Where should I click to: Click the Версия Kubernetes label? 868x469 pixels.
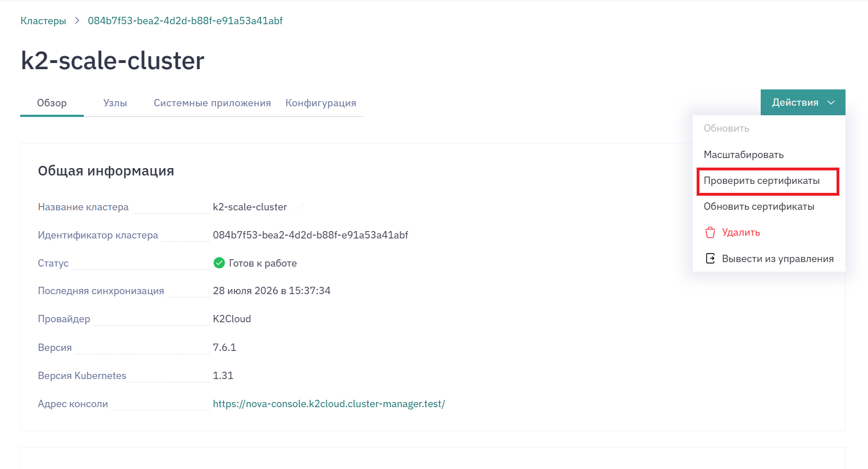[82, 376]
